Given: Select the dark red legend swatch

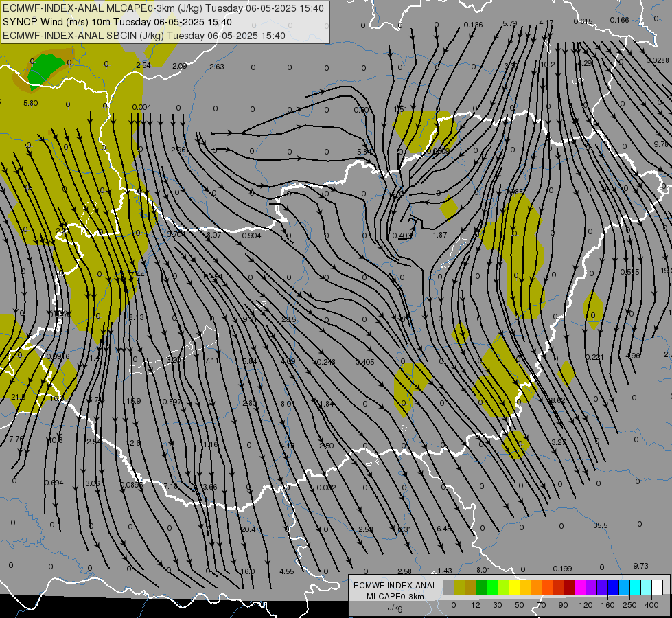Looking at the screenshot, I should 569,587.
